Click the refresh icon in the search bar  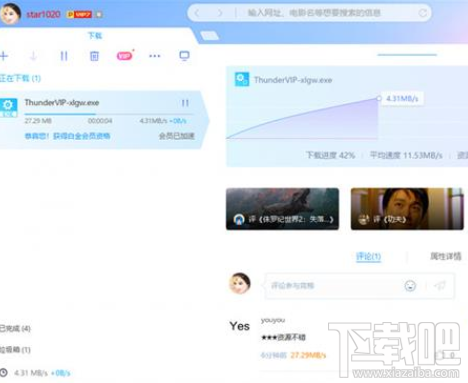(x=422, y=13)
